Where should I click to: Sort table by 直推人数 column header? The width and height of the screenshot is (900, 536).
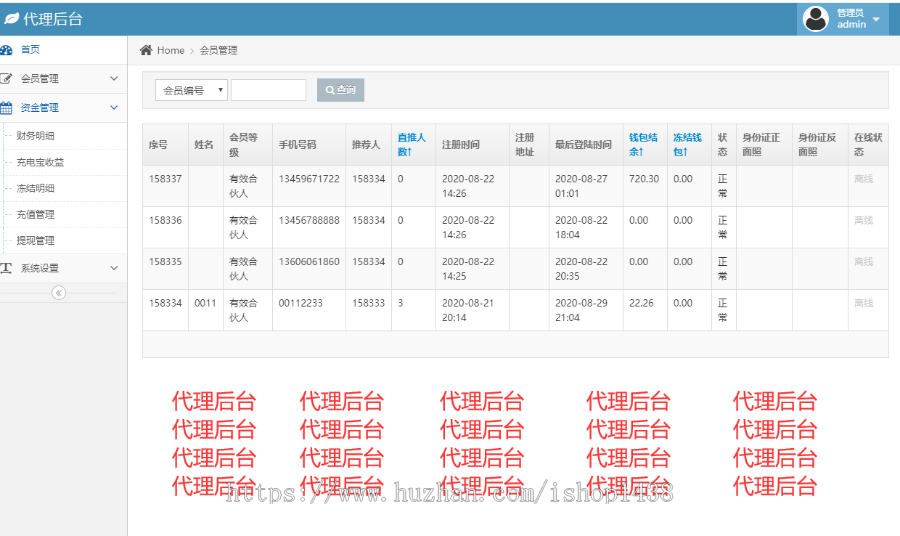411,144
